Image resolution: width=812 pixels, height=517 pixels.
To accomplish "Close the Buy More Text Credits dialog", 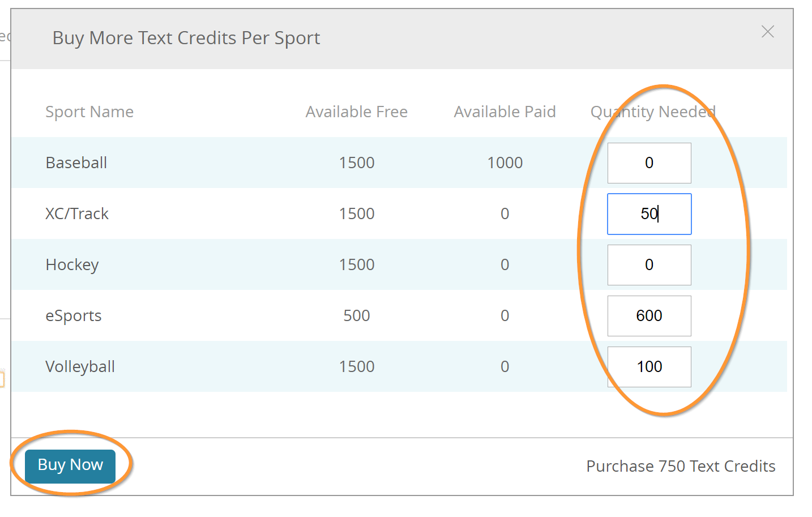I will (x=767, y=32).
